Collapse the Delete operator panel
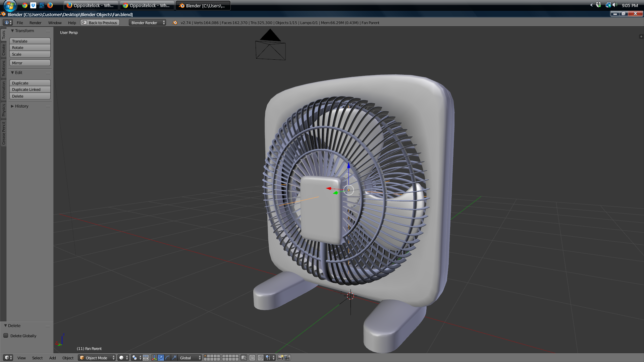 (5, 325)
